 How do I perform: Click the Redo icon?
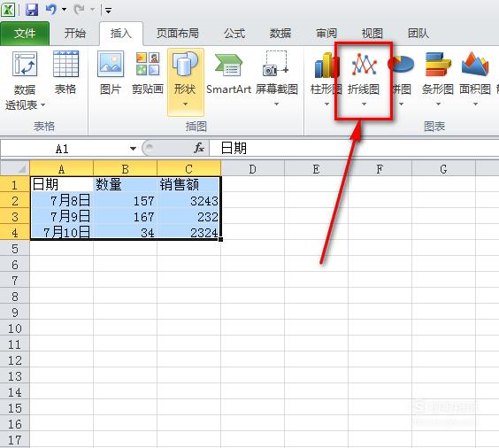click(x=79, y=9)
